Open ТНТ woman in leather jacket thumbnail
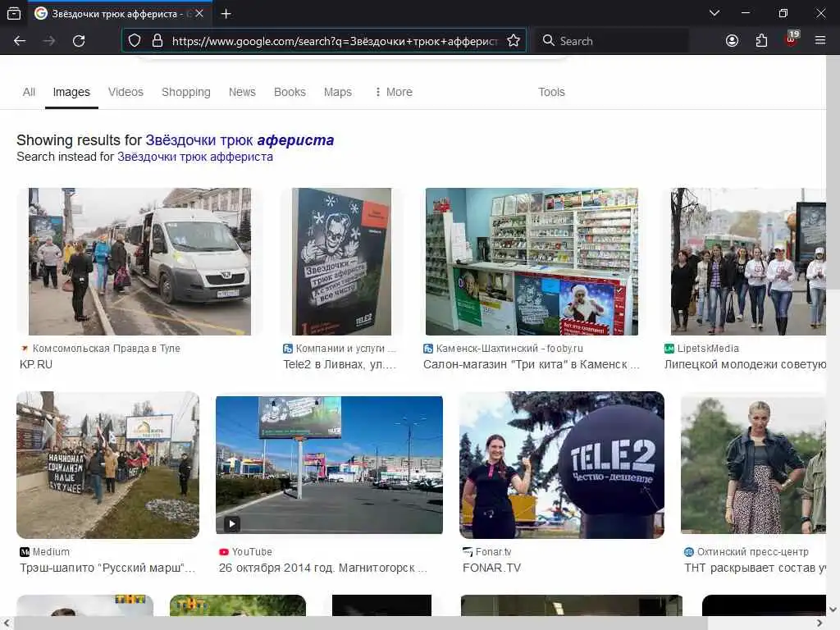This screenshot has height=630, width=840. tap(753, 465)
